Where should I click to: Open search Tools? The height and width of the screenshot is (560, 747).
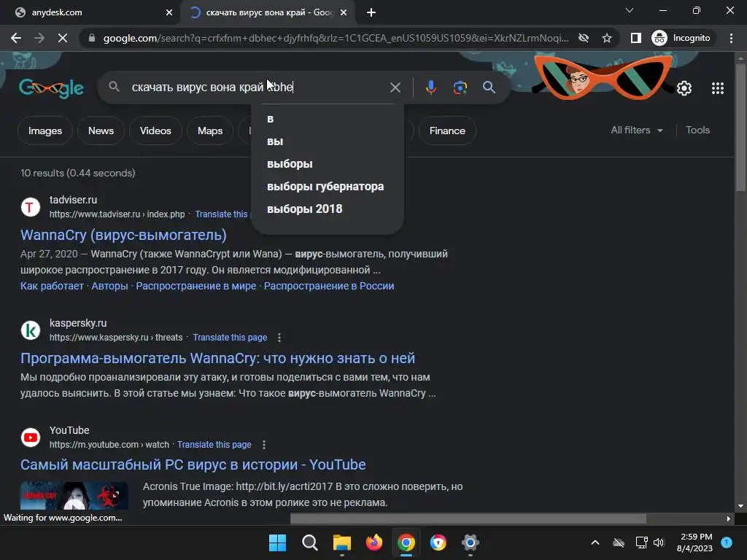697,130
